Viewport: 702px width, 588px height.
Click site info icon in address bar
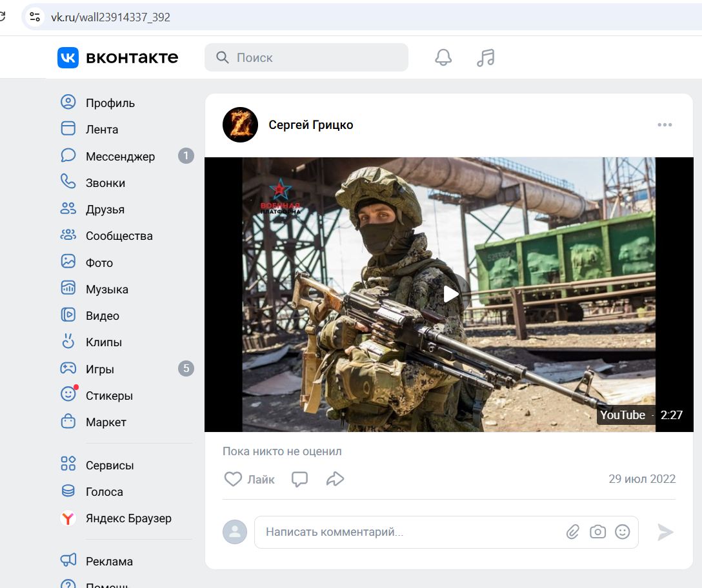coord(35,17)
